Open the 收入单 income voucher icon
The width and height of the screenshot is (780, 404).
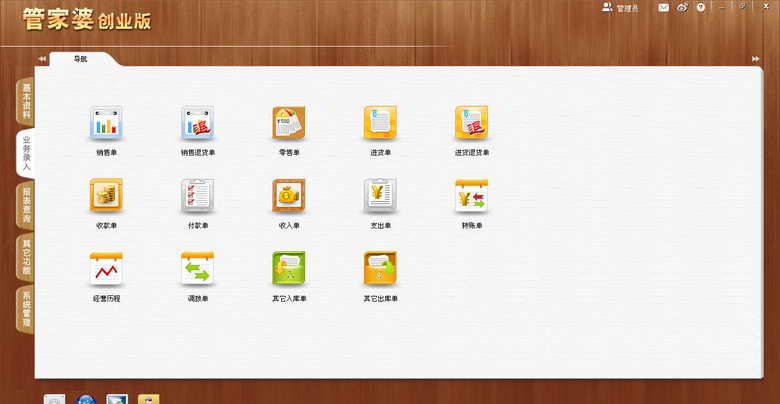point(288,196)
